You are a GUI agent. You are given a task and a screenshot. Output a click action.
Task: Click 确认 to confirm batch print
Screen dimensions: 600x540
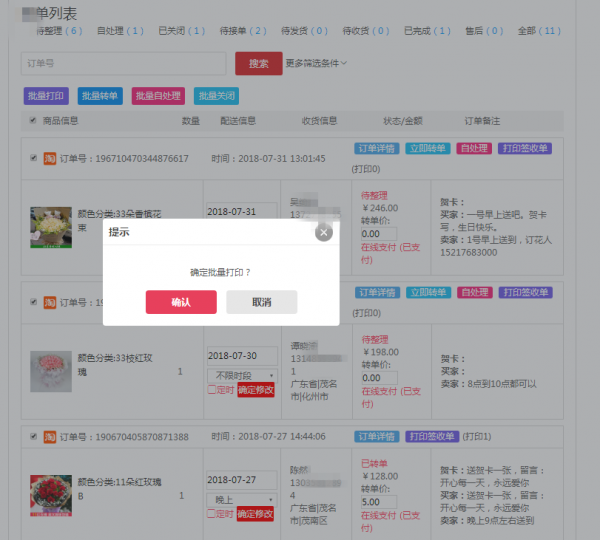click(181, 302)
